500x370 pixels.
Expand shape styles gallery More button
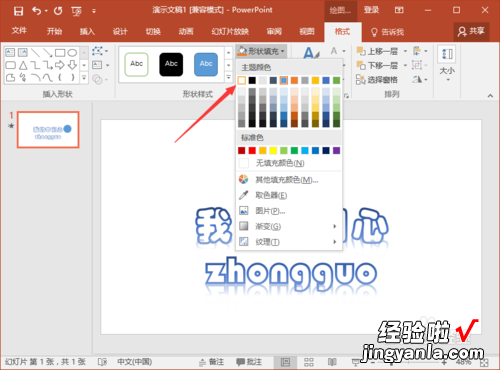[x=228, y=78]
